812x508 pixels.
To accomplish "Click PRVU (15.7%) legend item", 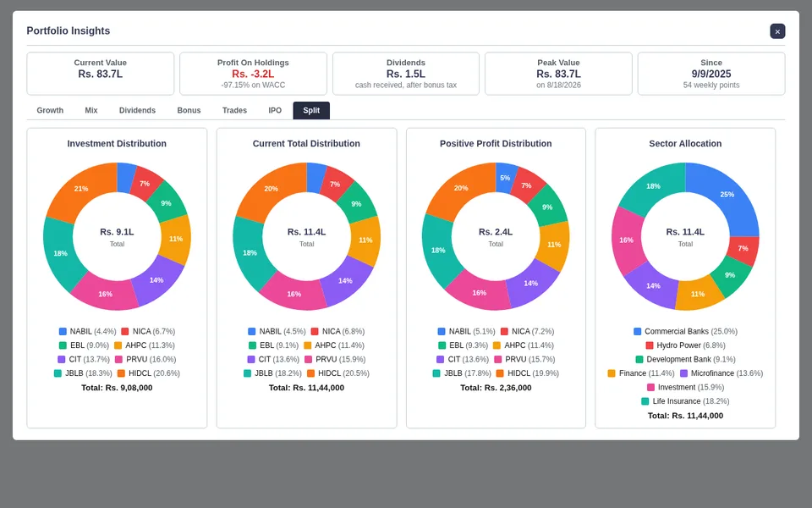I will pyautogui.click(x=524, y=359).
